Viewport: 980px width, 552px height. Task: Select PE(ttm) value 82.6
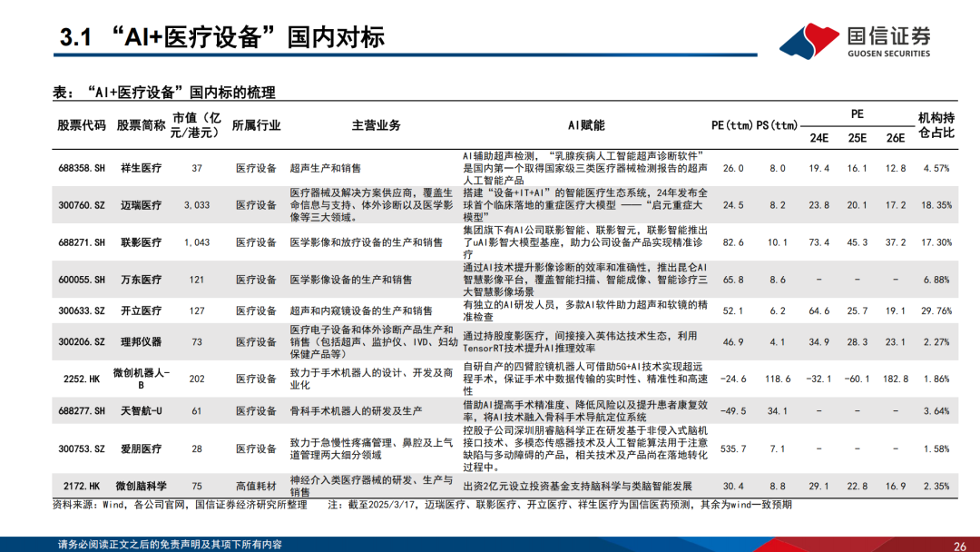733,242
